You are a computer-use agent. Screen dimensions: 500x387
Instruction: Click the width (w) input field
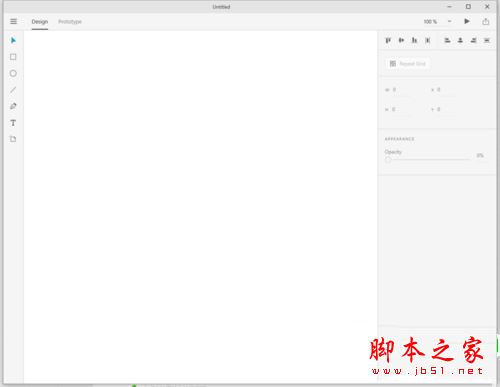(x=402, y=90)
